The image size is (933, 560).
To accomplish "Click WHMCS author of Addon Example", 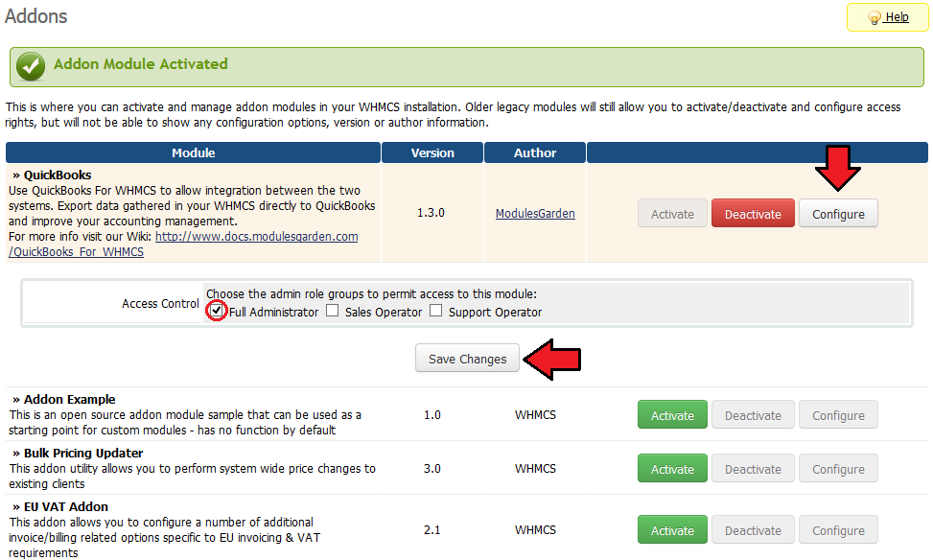I will [x=535, y=414].
